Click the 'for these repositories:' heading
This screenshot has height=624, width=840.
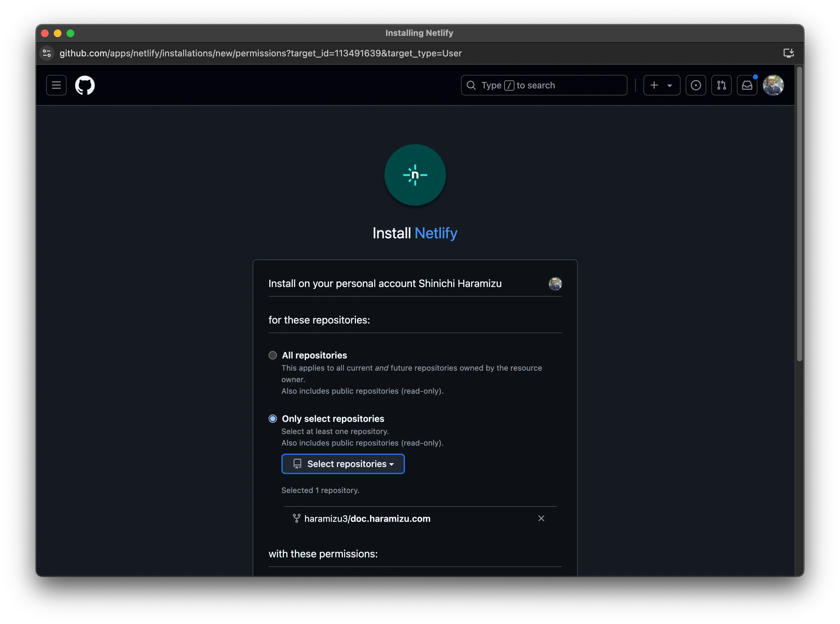coord(319,320)
